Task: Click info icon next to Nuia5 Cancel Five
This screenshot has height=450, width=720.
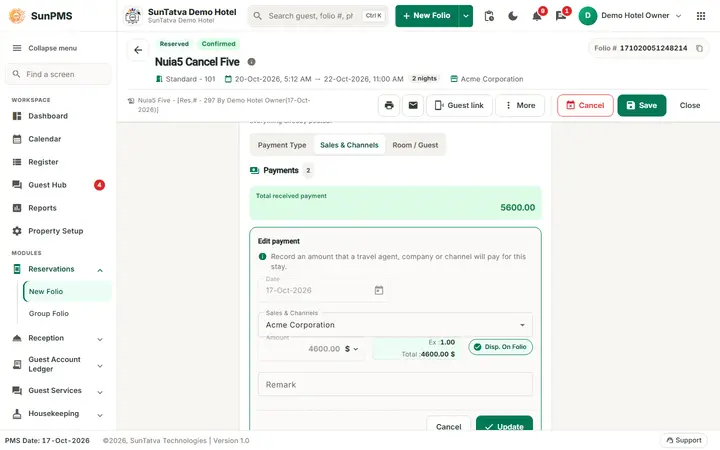Action: click(252, 62)
